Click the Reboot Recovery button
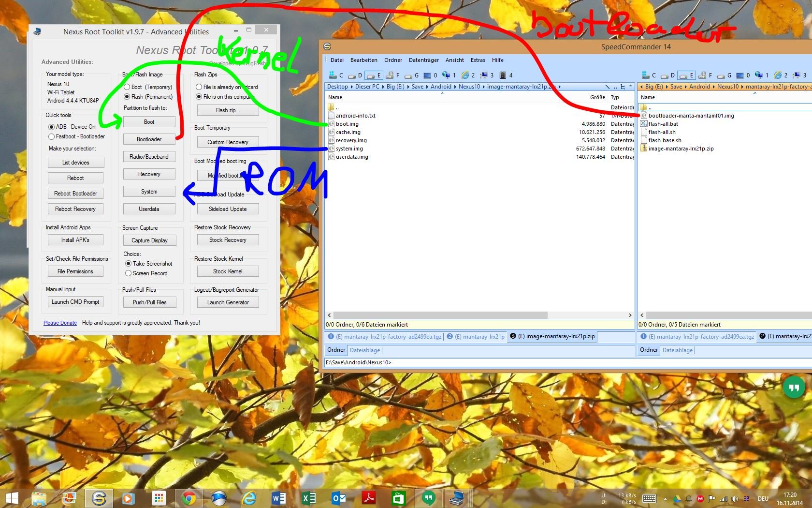The height and width of the screenshot is (508, 812). click(75, 209)
